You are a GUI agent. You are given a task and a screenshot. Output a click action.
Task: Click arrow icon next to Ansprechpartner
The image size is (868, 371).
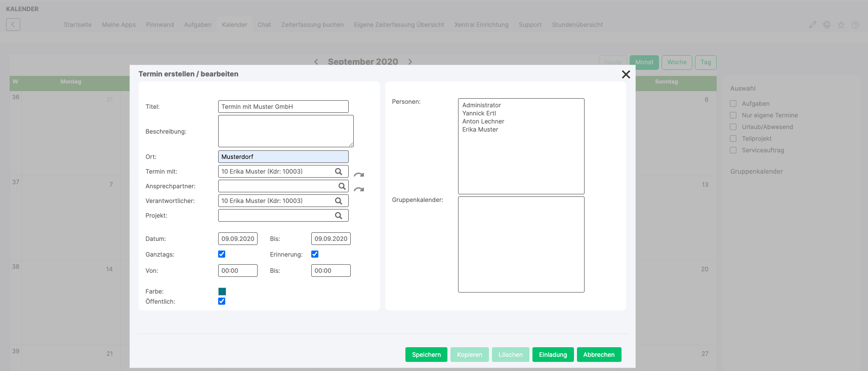tap(359, 189)
